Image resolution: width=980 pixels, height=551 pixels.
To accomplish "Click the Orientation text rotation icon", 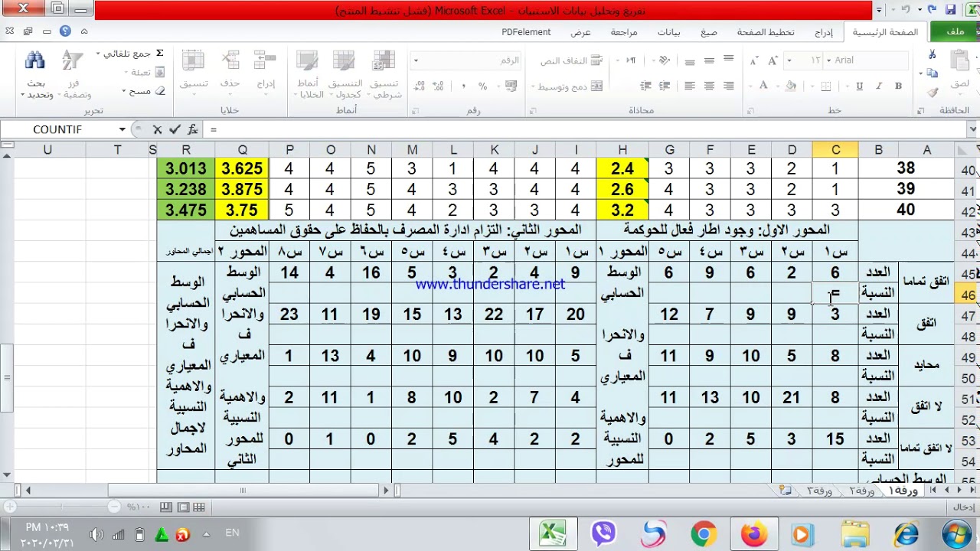I will [x=665, y=60].
